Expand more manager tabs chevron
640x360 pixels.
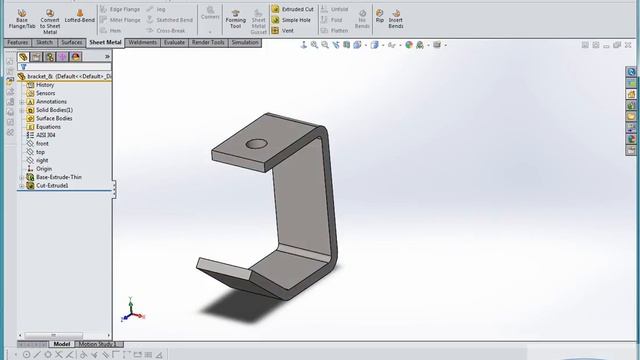[x=107, y=57]
